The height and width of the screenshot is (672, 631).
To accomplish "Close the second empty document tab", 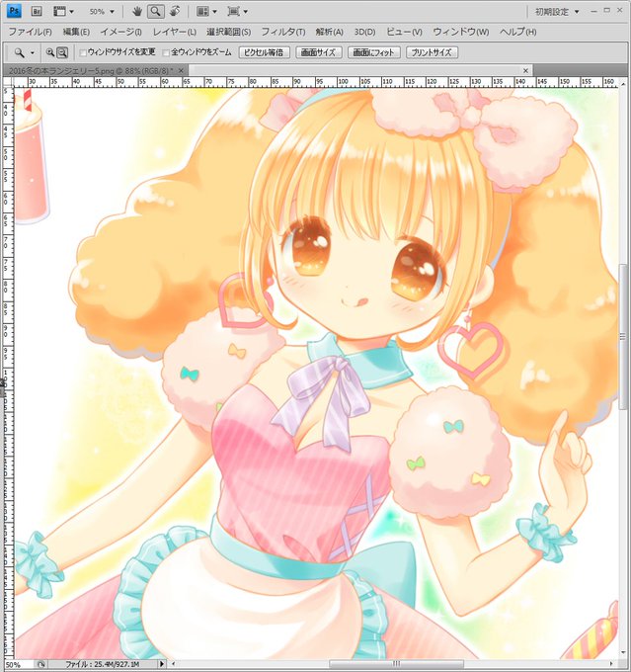I will coord(525,71).
